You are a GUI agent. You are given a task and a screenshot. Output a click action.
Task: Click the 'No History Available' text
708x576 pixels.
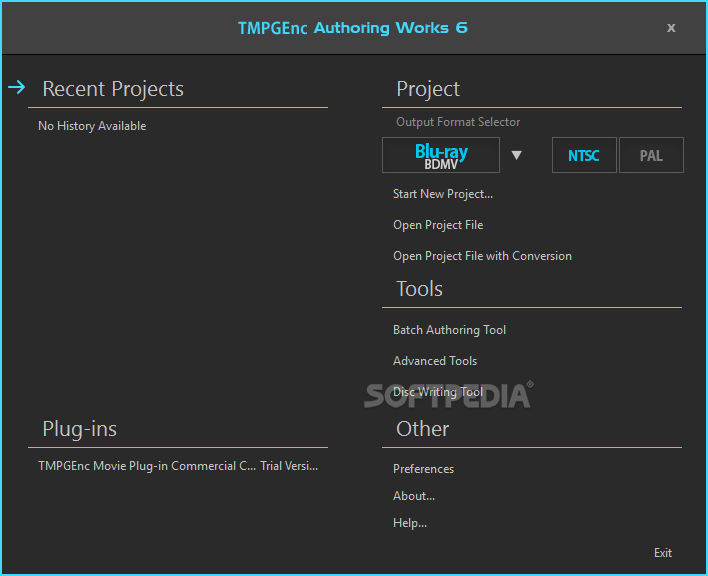point(92,126)
